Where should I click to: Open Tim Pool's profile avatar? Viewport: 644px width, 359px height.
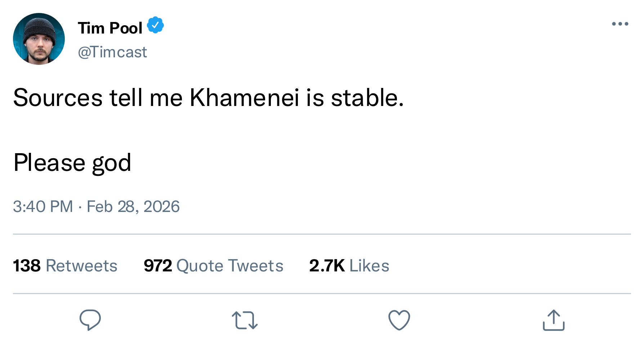pyautogui.click(x=39, y=39)
